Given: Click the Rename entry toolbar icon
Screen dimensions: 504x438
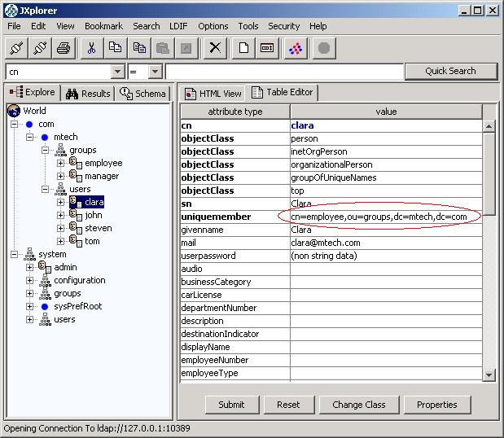Looking at the screenshot, I should tap(267, 48).
